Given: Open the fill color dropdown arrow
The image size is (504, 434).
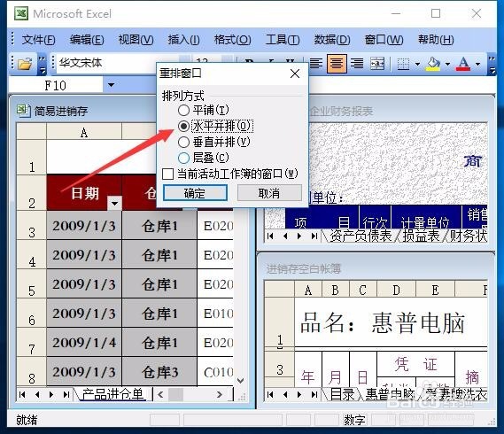Looking at the screenshot, I should 447,64.
